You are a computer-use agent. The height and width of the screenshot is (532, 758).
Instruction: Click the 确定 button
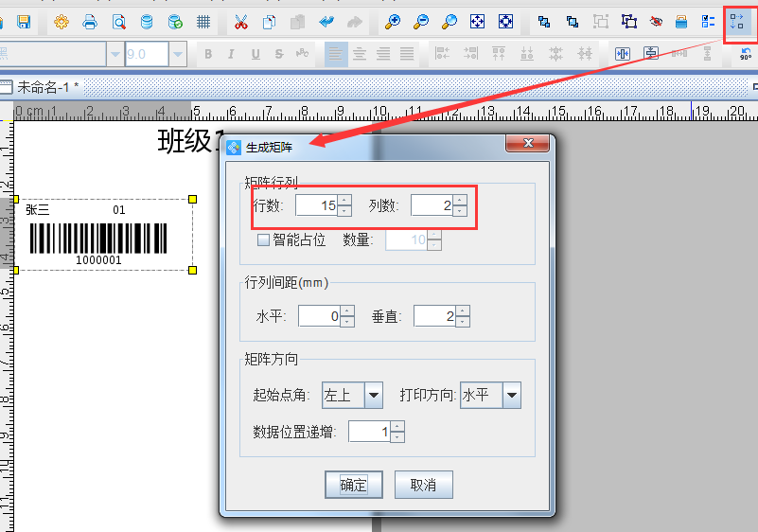click(354, 485)
